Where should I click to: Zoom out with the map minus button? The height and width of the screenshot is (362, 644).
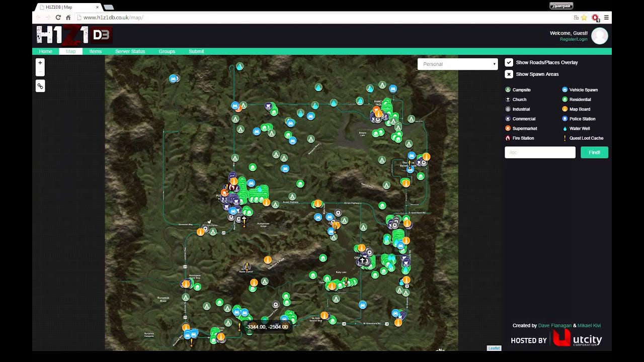tap(40, 72)
